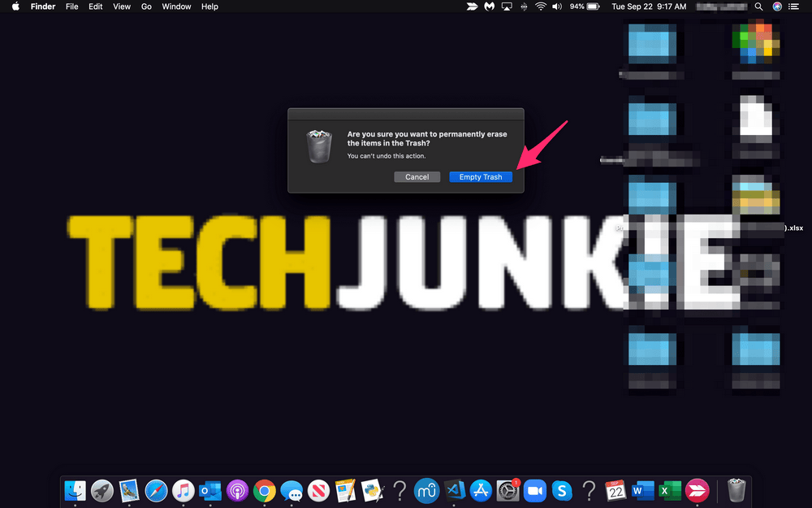Image resolution: width=812 pixels, height=508 pixels.
Task: Open the Go menu in Finder
Action: (146, 7)
